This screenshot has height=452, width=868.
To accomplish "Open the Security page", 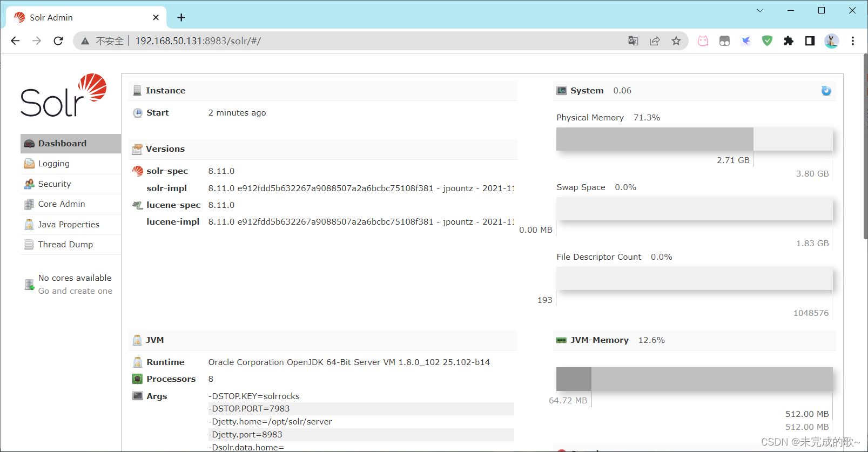I will tap(71, 184).
